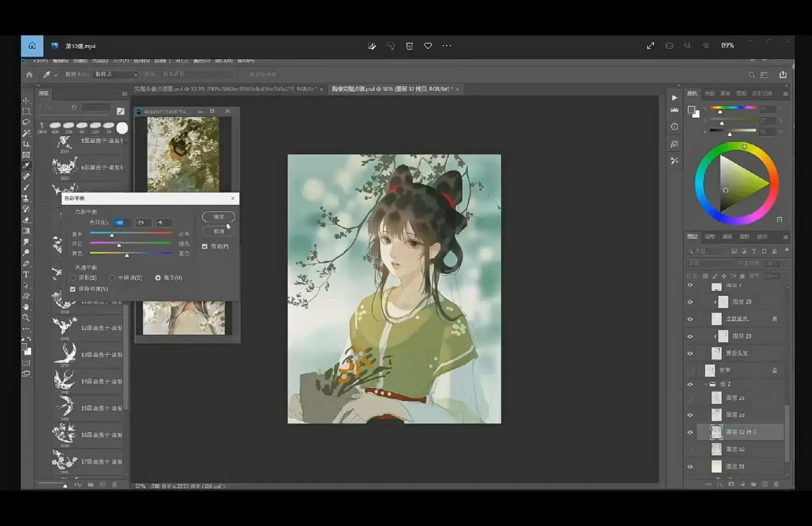The width and height of the screenshot is (812, 526).
Task: Select the Crop tool in the toolbar
Action: pyautogui.click(x=26, y=144)
